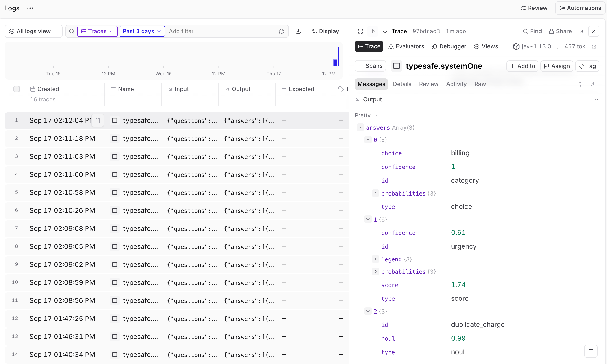This screenshot has width=607, height=364.
Task: Expand trace panel to fullscreen
Action: (360, 31)
